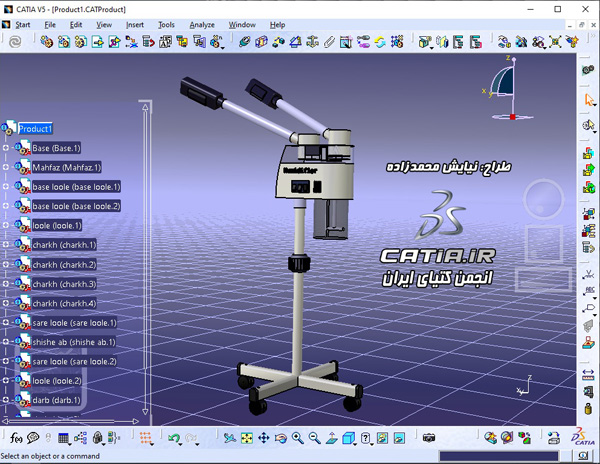Insert a new Product with the Product icon
This screenshot has width=600, height=464.
pyautogui.click(x=64, y=42)
